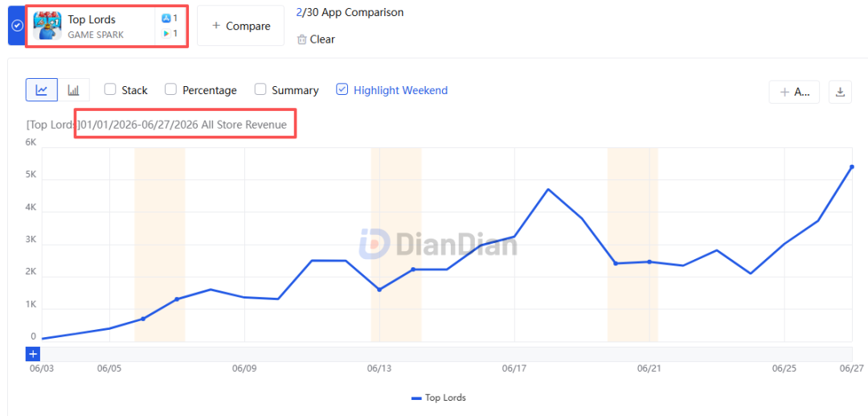Download the chart data
This screenshot has width=868, height=416.
click(840, 92)
